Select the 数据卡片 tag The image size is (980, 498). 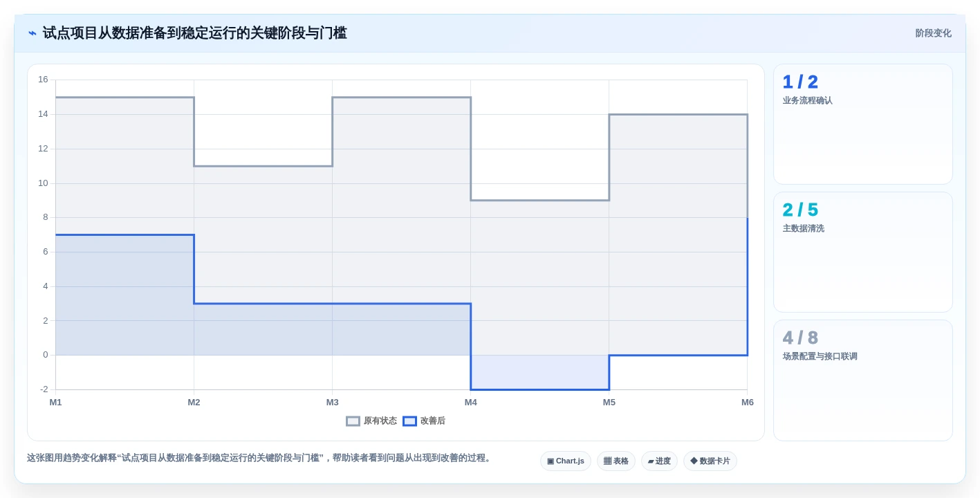click(710, 461)
